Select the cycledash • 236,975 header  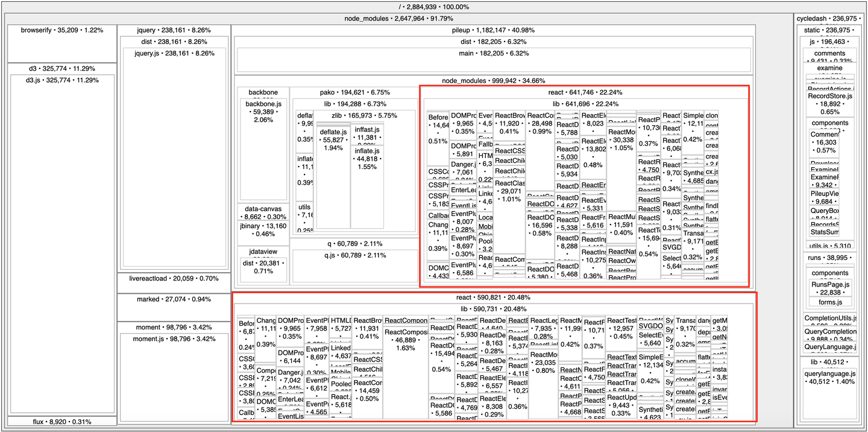pos(828,19)
